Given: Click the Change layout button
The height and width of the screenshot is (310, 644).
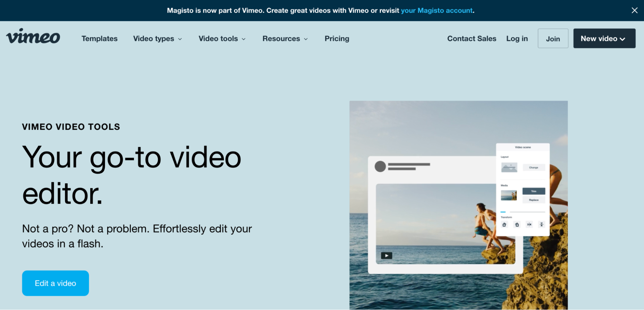Looking at the screenshot, I should [533, 168].
